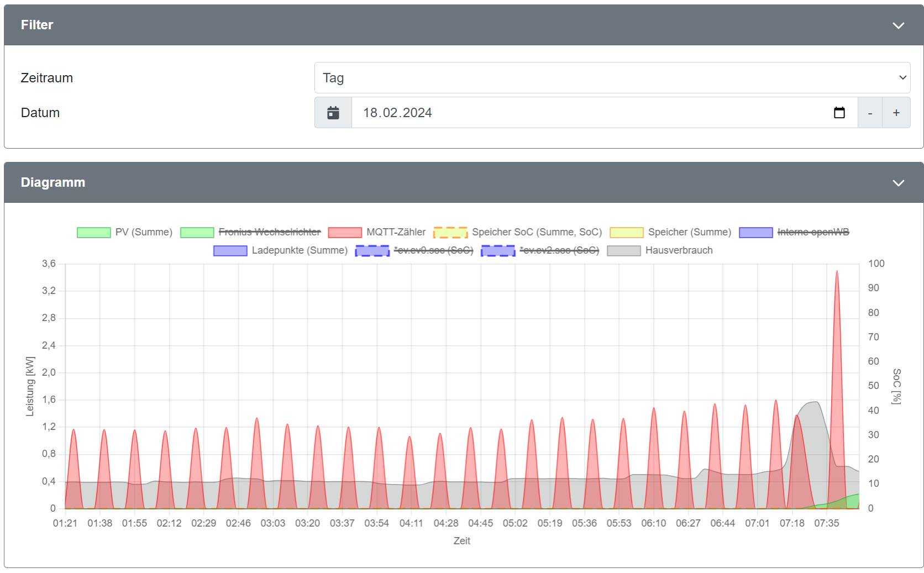
Task: Toggle ev.ev0.soc (SoC) legend entry
Action: click(x=414, y=250)
